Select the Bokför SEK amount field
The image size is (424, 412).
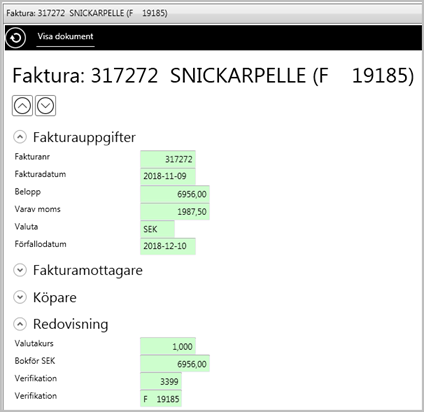pyautogui.click(x=175, y=364)
